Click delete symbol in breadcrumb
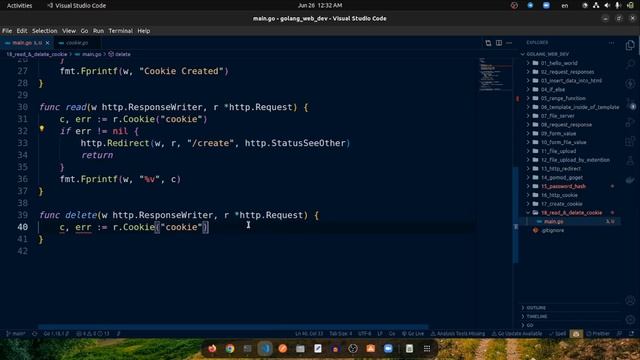Image resolution: width=640 pixels, height=360 pixels. click(x=120, y=54)
